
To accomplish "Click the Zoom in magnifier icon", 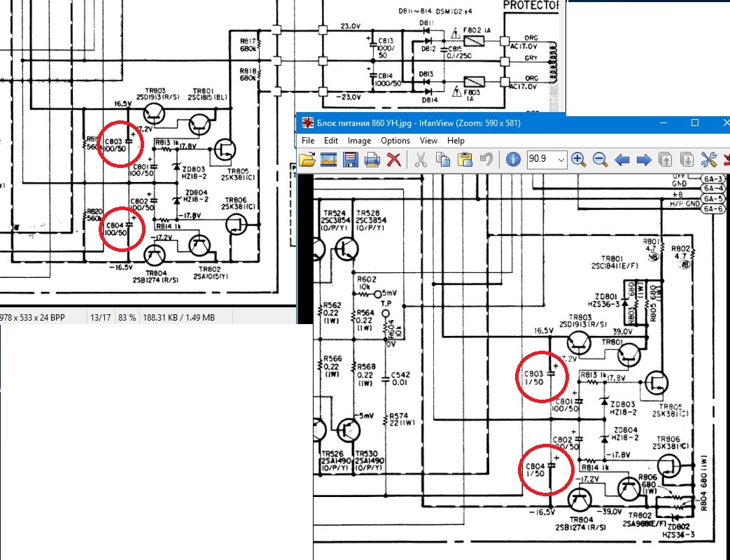I will (x=578, y=160).
